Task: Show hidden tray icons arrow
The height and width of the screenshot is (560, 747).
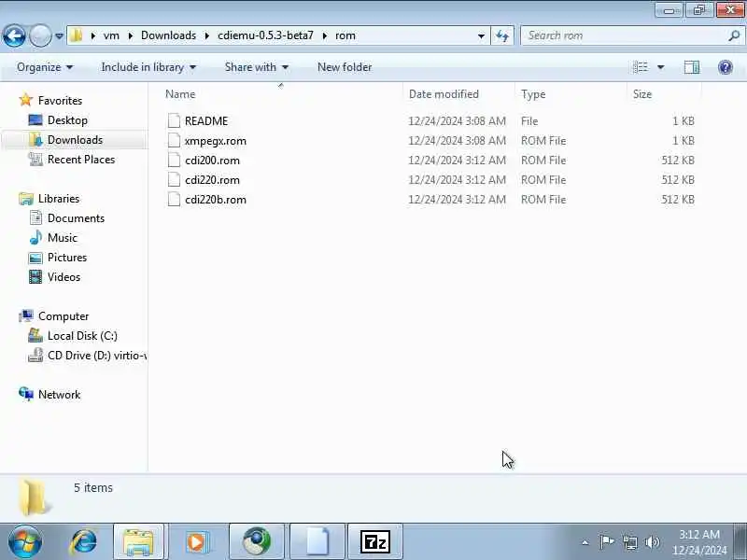Action: tap(585, 542)
